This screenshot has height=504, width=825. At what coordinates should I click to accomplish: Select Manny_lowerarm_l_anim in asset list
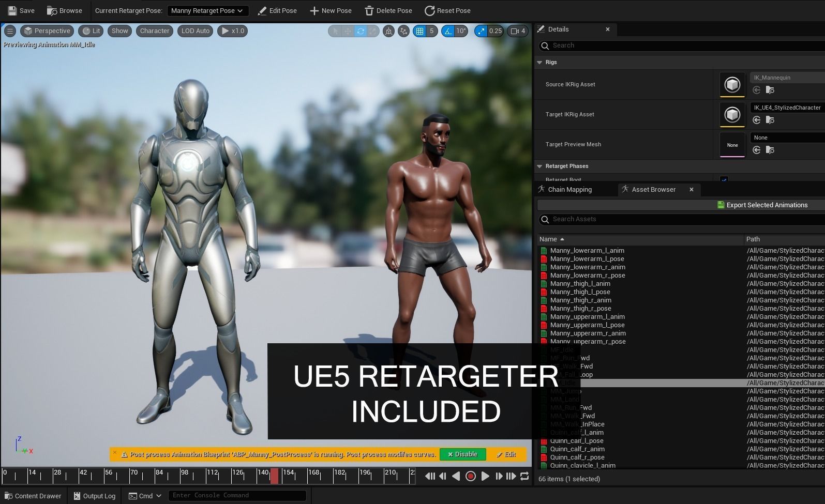point(587,251)
